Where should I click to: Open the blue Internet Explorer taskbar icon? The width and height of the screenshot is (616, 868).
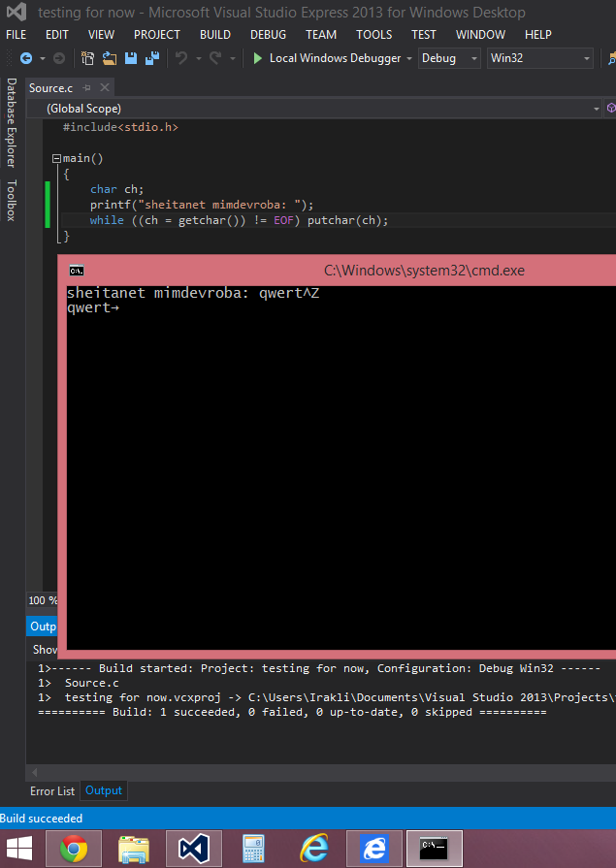(373, 849)
